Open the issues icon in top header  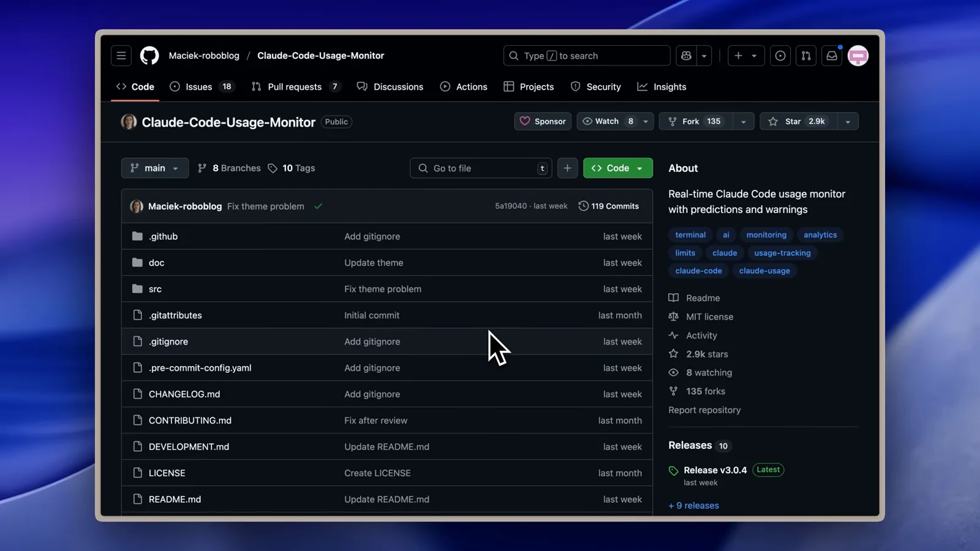point(780,56)
